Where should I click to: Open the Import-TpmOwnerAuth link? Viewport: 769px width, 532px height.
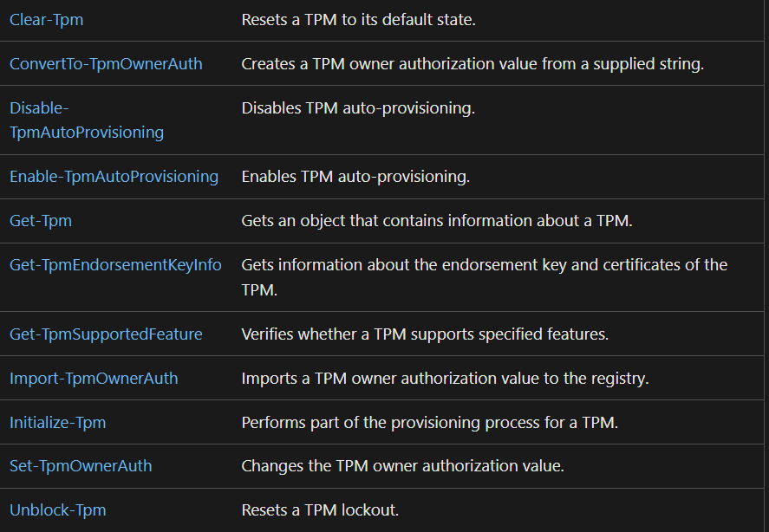(x=94, y=379)
